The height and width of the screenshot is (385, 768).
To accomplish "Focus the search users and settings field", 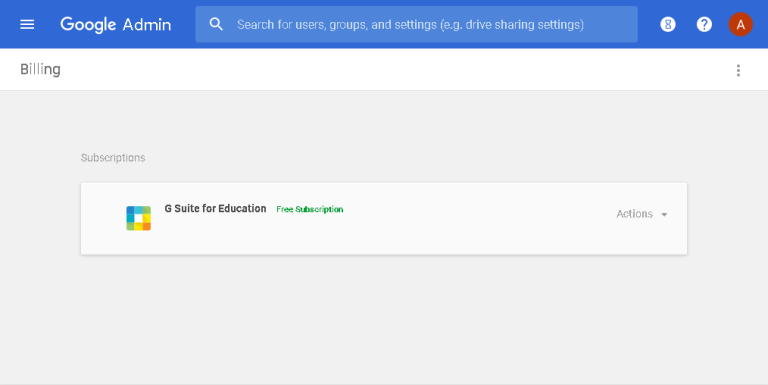I will (416, 24).
